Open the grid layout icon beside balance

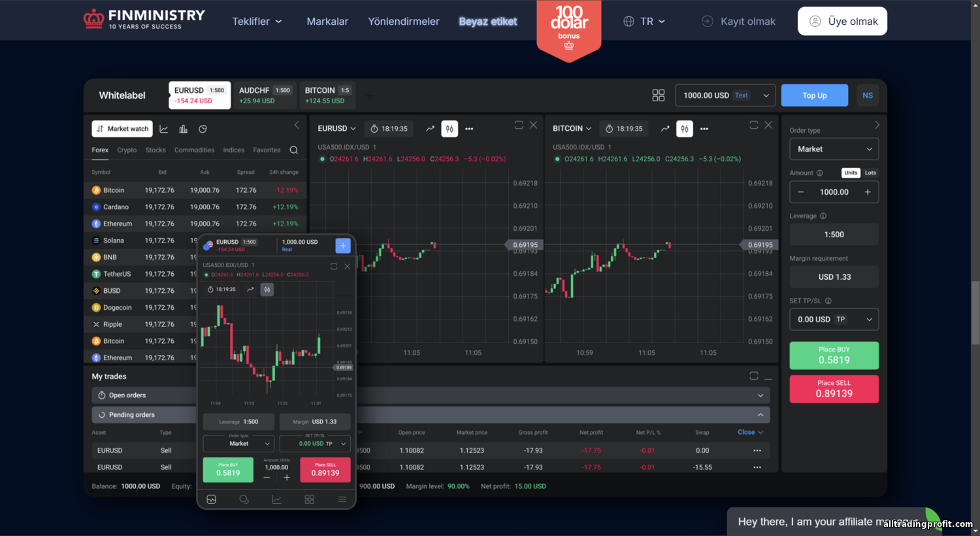click(658, 95)
